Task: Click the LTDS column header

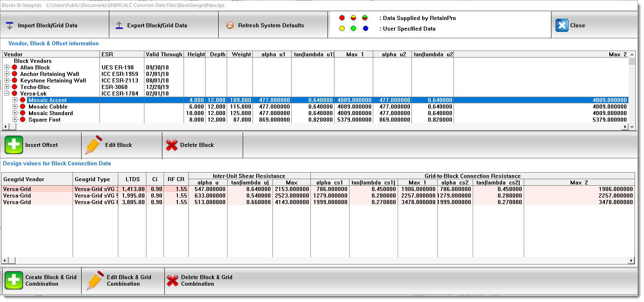Action: coord(133,179)
